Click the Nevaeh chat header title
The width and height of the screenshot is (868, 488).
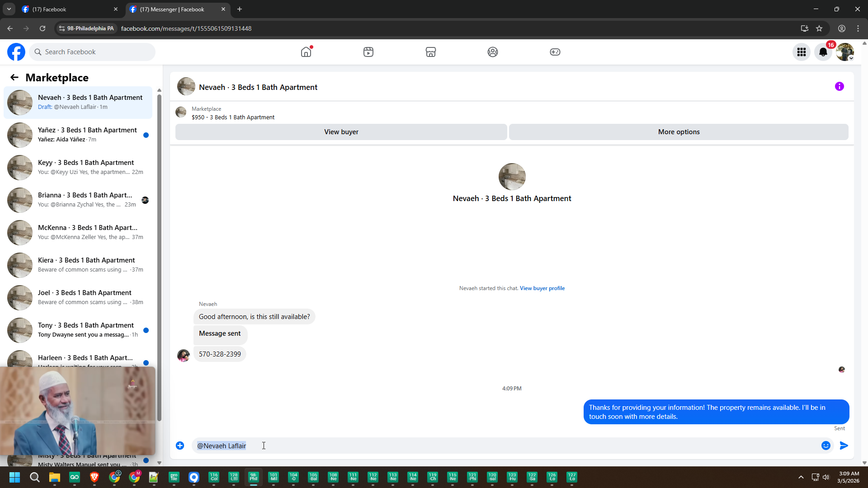[x=258, y=87]
